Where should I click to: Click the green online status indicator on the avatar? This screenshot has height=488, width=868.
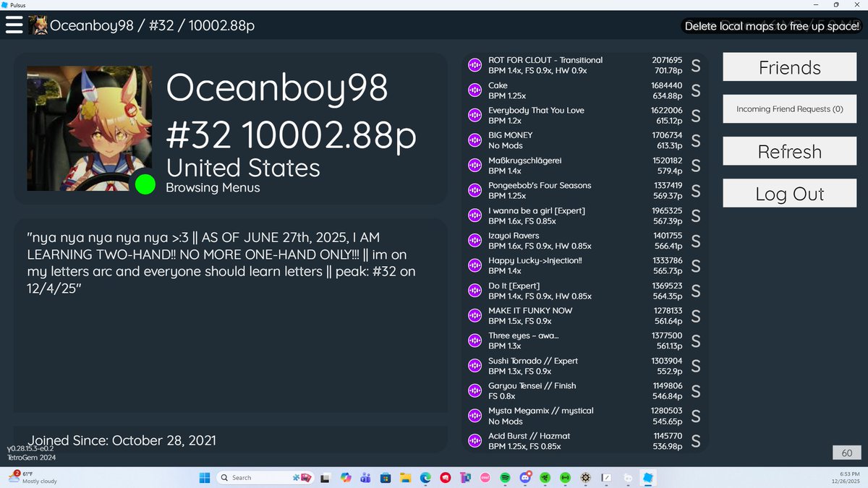[x=145, y=186]
